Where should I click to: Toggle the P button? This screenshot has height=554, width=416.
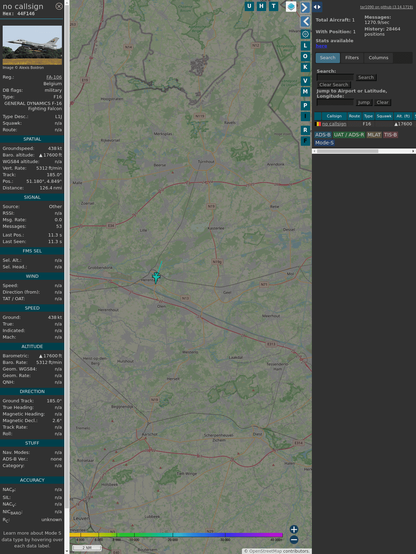point(305,105)
